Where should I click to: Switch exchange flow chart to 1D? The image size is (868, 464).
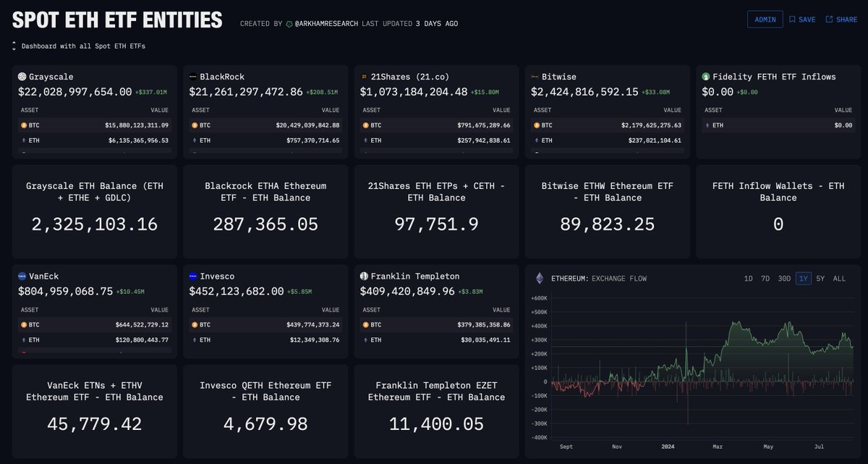[x=748, y=279]
